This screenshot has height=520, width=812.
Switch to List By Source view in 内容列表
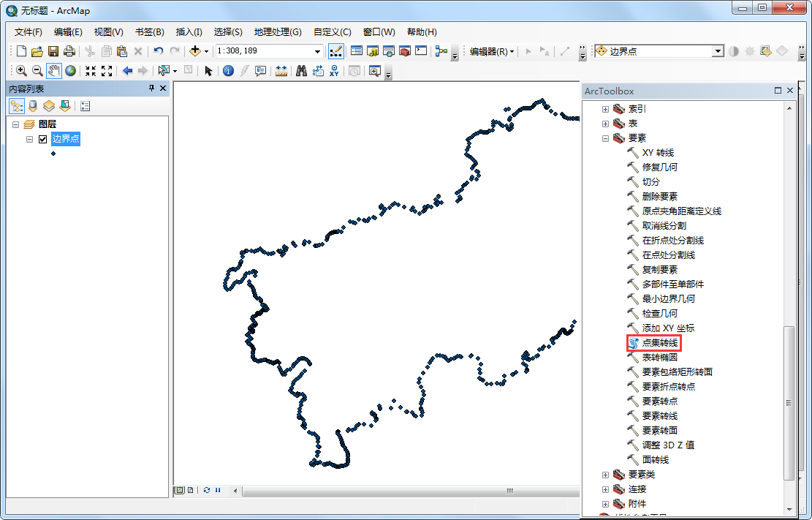click(32, 105)
